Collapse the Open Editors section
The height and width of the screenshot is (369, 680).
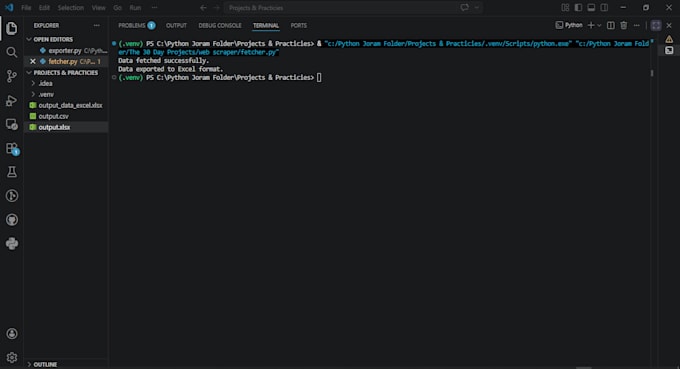[29, 39]
